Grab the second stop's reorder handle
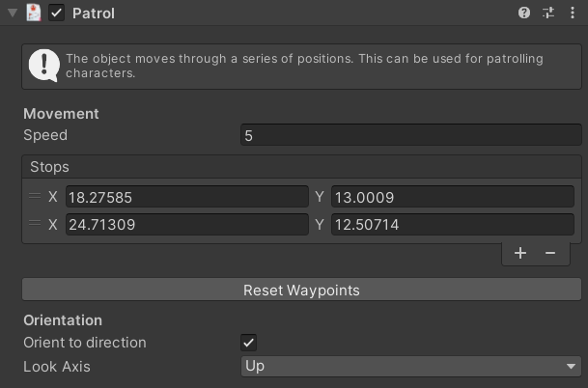 click(35, 225)
